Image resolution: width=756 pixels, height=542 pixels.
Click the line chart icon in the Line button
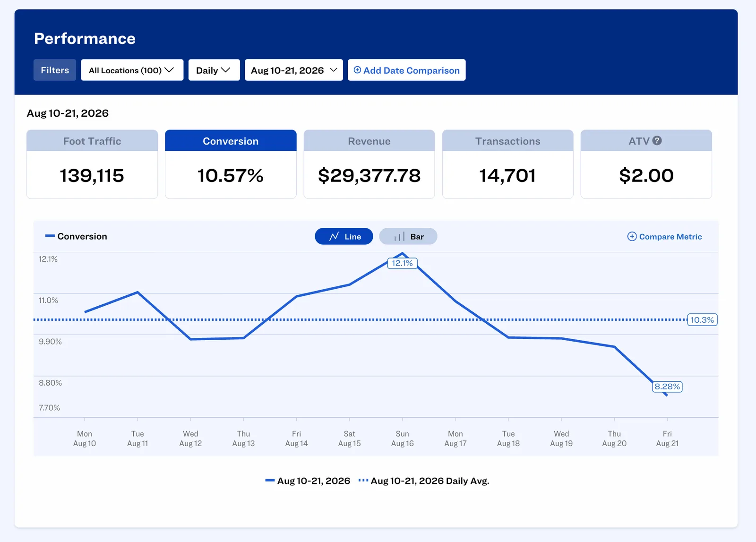pyautogui.click(x=334, y=236)
